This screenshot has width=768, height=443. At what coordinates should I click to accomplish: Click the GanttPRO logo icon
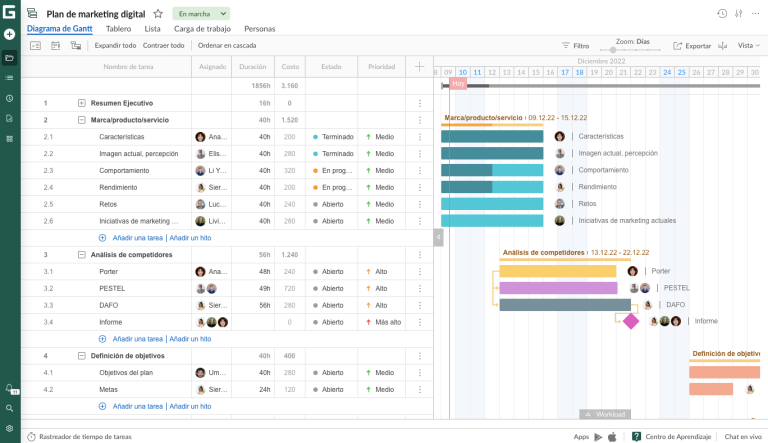tap(9, 11)
